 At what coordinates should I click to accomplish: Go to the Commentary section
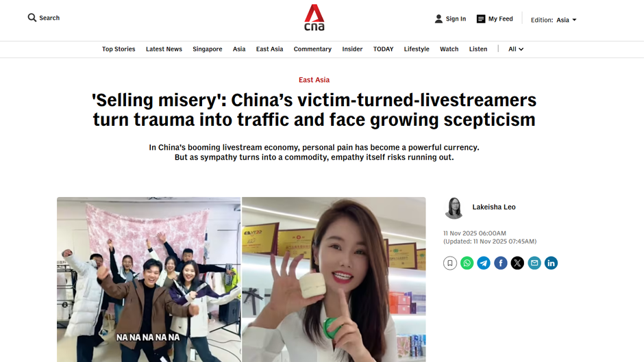(x=312, y=49)
